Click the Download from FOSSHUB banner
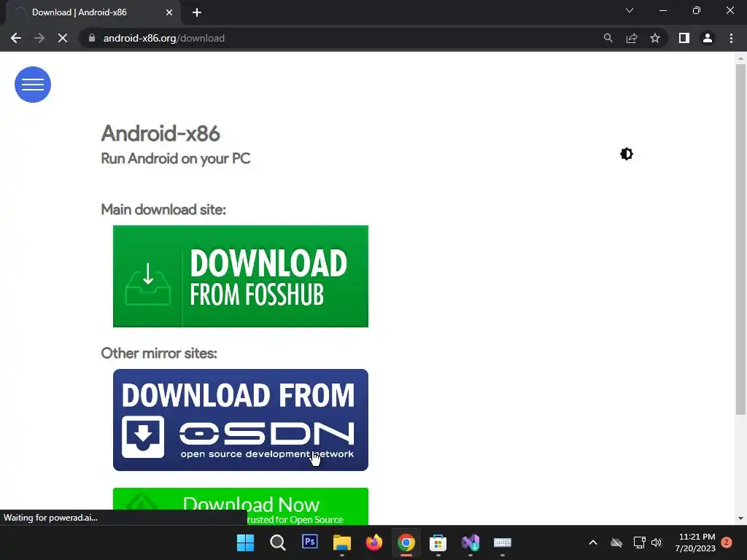747x560 pixels. pos(241,276)
